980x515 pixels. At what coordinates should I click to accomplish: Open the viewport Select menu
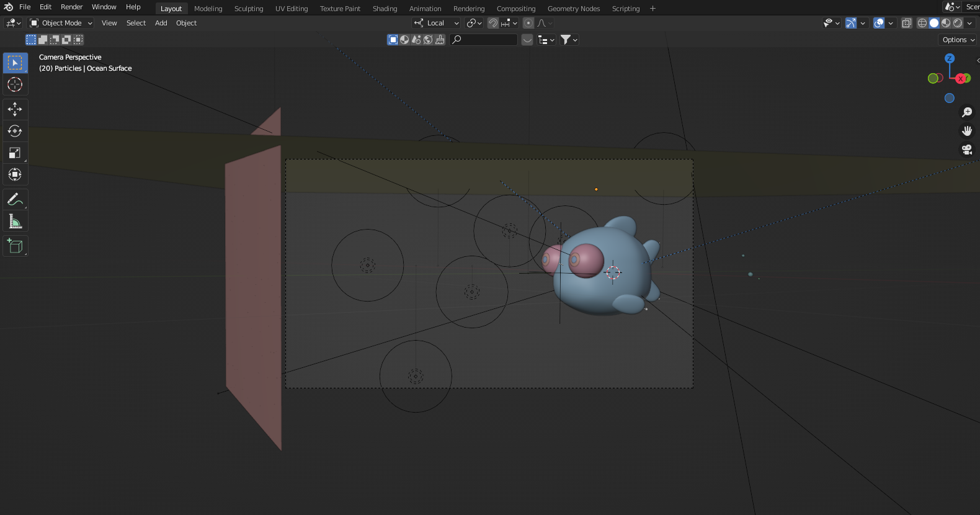(x=136, y=23)
